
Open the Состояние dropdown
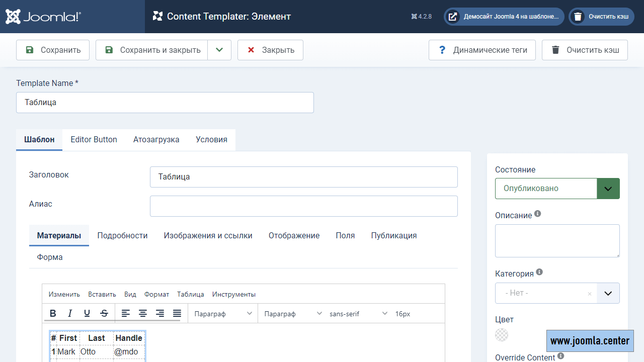point(557,189)
